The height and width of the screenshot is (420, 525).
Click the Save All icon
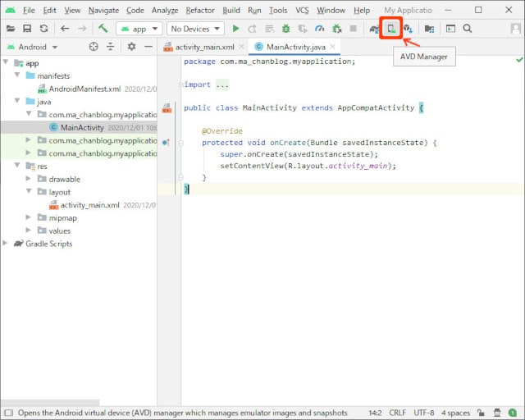[27, 29]
